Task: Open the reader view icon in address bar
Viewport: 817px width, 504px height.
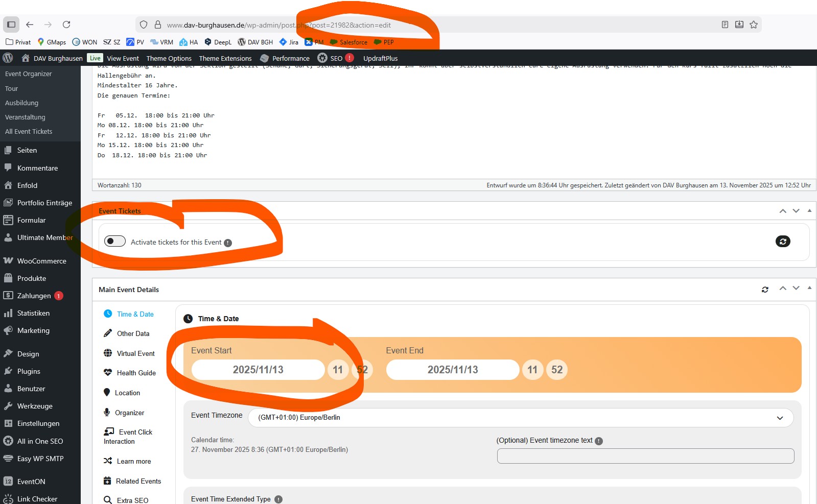Action: pos(725,25)
